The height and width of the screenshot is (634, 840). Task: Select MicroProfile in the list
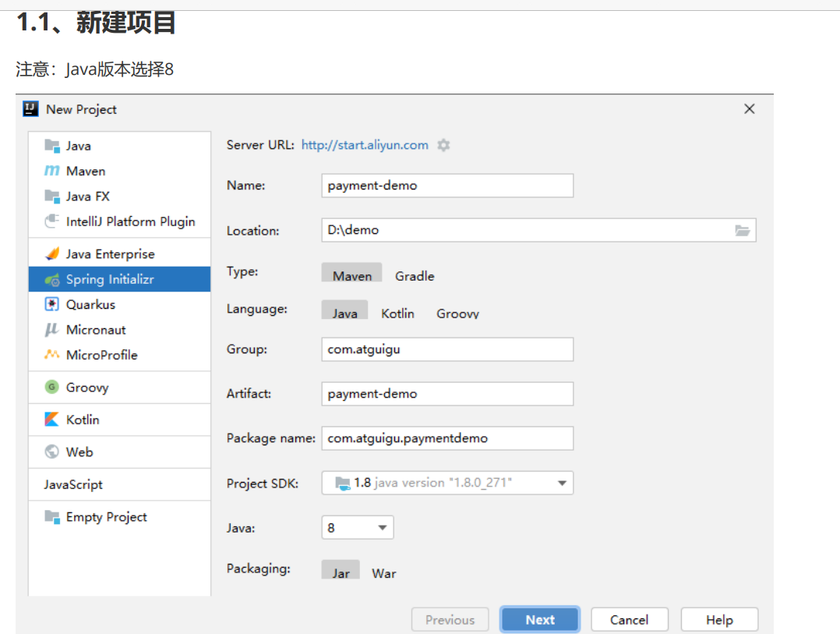pyautogui.click(x=119, y=355)
